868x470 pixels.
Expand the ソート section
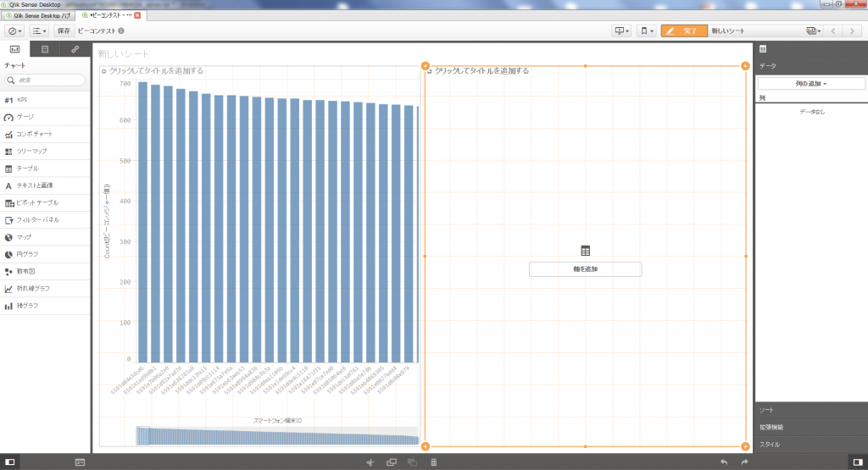pyautogui.click(x=810, y=410)
